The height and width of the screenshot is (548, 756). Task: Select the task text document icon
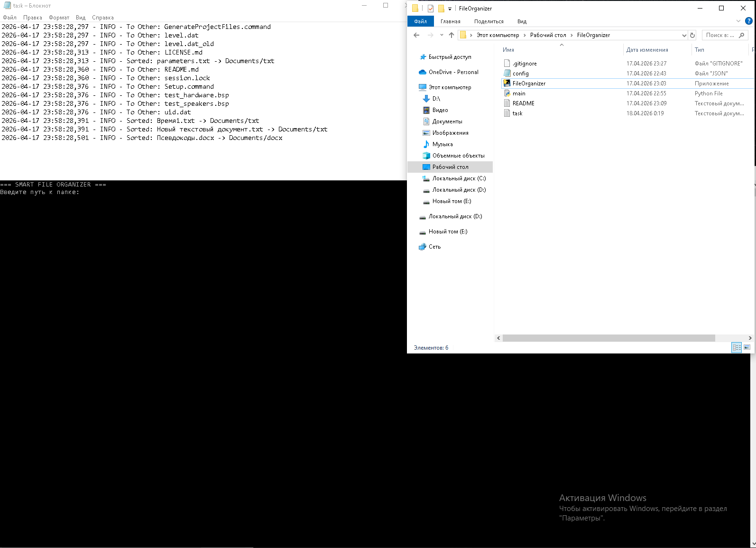click(x=507, y=113)
